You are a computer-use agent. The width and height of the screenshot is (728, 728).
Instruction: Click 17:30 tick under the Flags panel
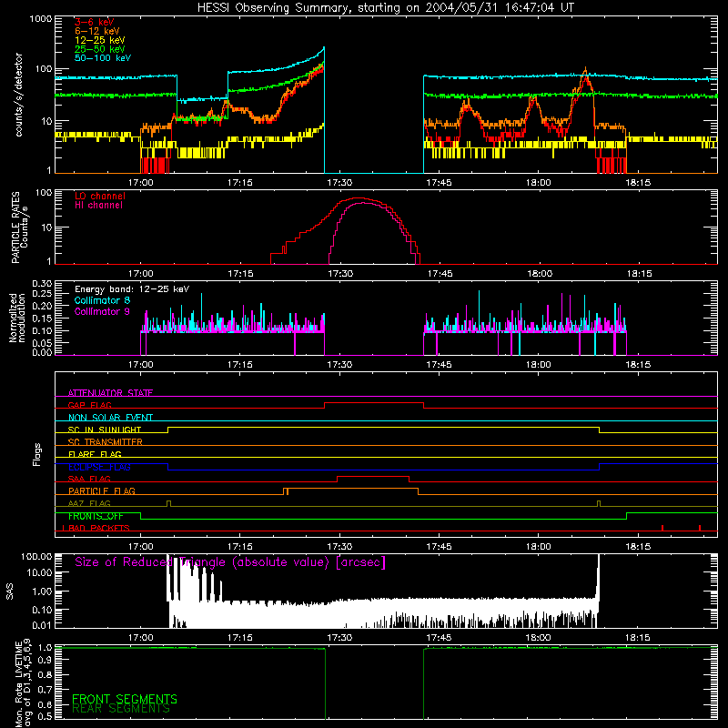click(x=339, y=547)
